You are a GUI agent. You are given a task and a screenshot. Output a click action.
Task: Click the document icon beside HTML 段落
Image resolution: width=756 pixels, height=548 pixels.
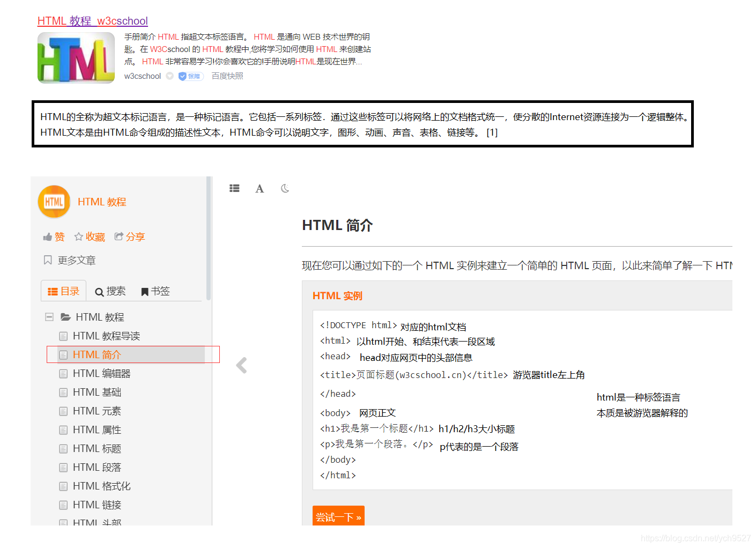[63, 468]
